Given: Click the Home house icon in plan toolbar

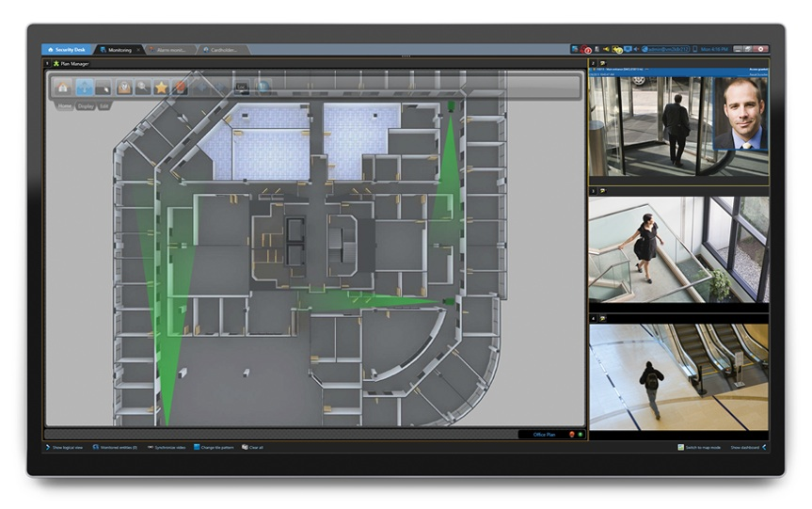Looking at the screenshot, I should pyautogui.click(x=63, y=87).
